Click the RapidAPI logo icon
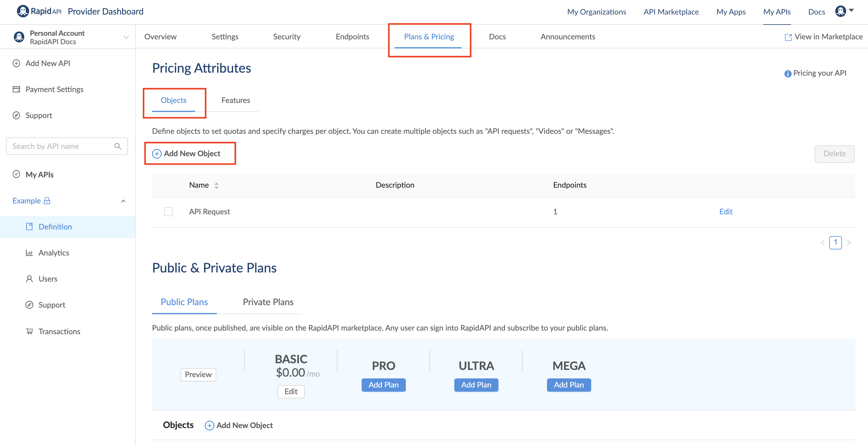868x445 pixels. (x=23, y=12)
